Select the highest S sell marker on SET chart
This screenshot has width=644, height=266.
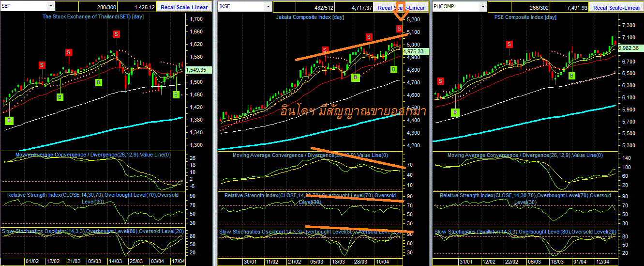pyautogui.click(x=117, y=34)
